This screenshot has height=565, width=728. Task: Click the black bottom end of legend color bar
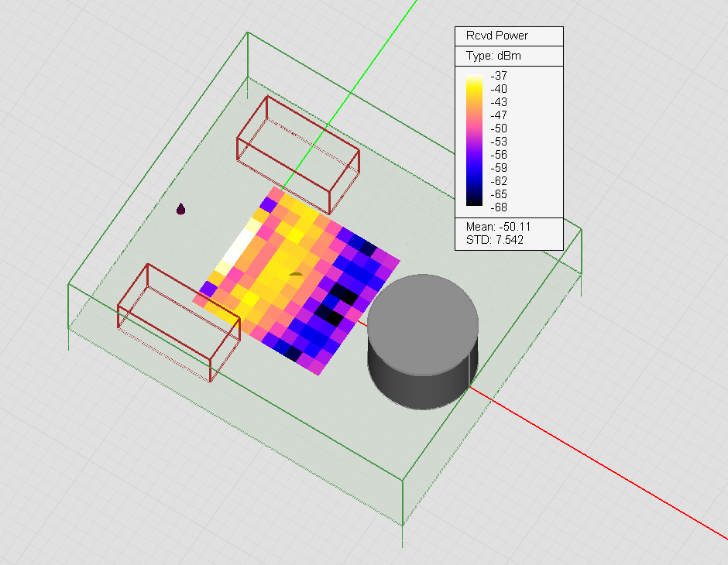tap(473, 203)
